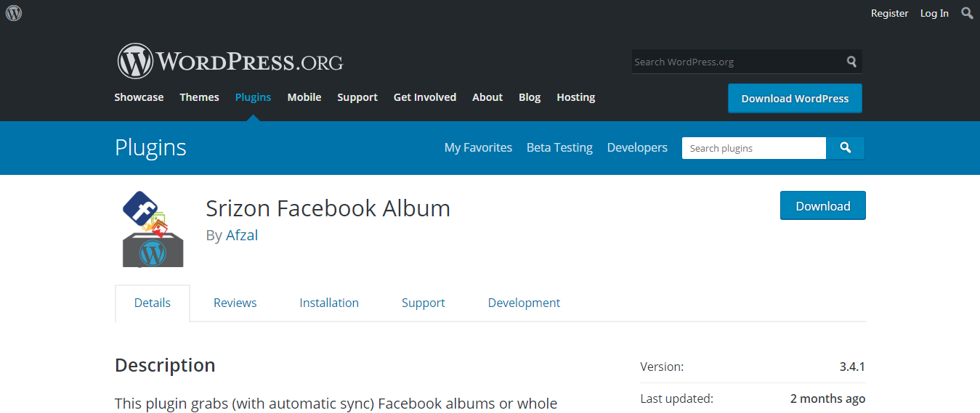The height and width of the screenshot is (413, 980).
Task: Open Beta Testing link
Action: [559, 147]
